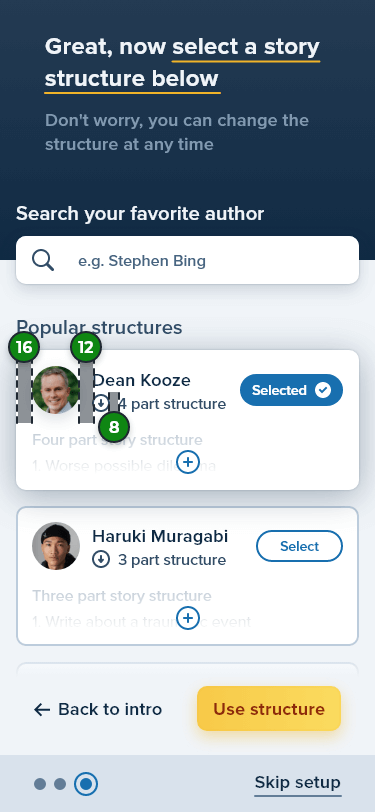The height and width of the screenshot is (812, 375).
Task: Go to the first step dot
Action: pos(40,784)
